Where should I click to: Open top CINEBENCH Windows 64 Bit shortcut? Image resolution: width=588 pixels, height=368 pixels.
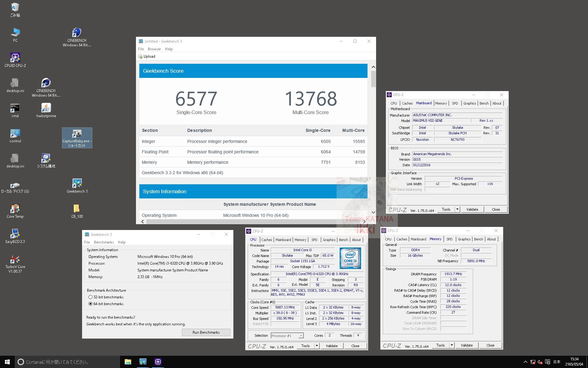(77, 37)
